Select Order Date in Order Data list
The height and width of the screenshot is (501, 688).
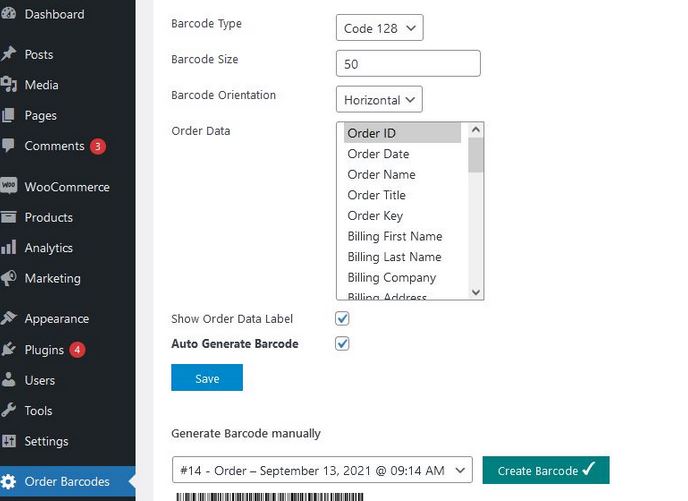point(402,154)
